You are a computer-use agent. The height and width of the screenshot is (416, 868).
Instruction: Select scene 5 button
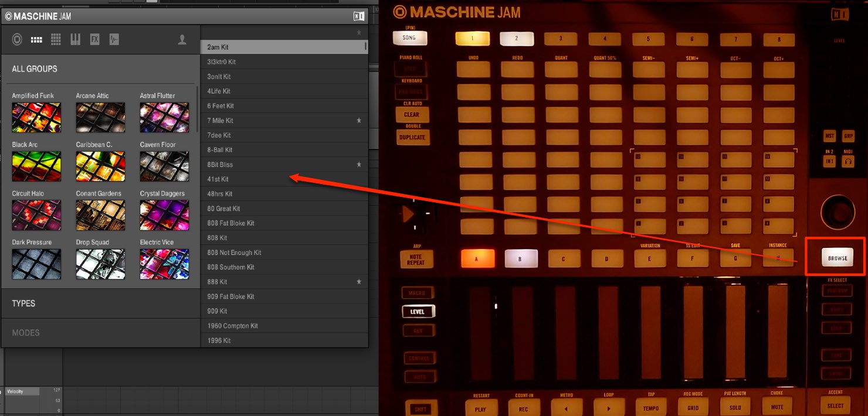(x=648, y=39)
